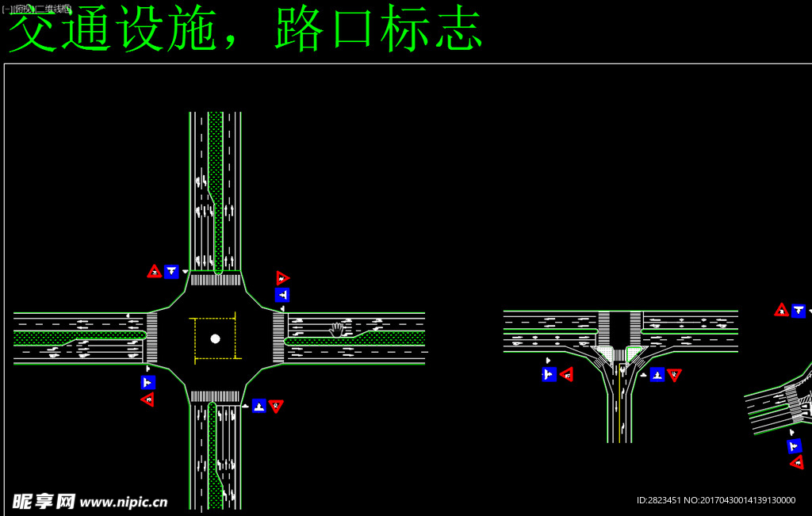Select red yield triangle southeast of crossroad
The height and width of the screenshot is (516, 812).
[x=276, y=406]
